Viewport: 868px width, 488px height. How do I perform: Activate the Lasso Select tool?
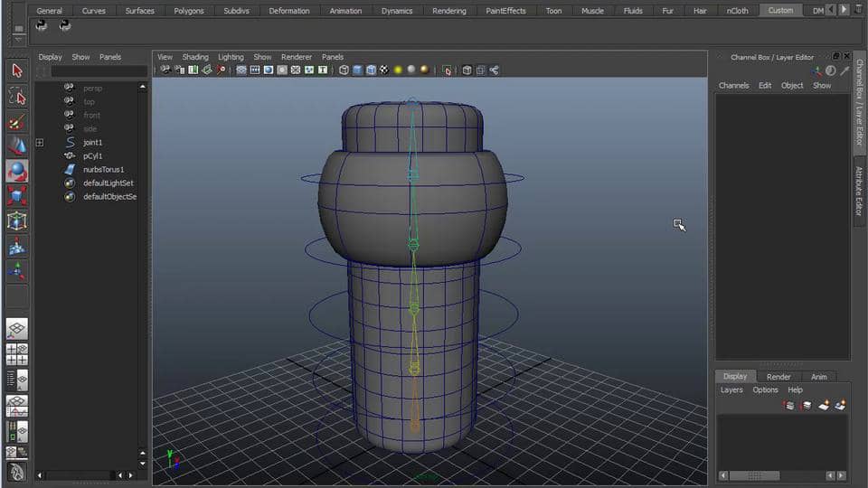tap(17, 96)
